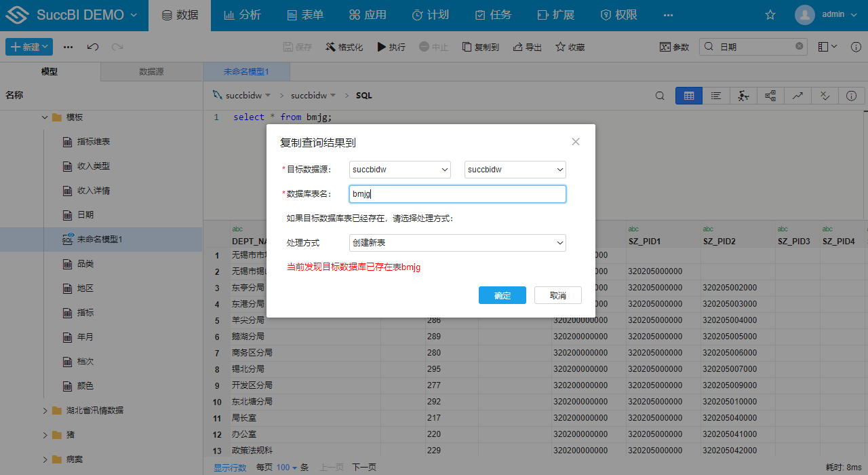Close the 复制查询结果到 dialog
The width and height of the screenshot is (868, 475).
(x=576, y=142)
